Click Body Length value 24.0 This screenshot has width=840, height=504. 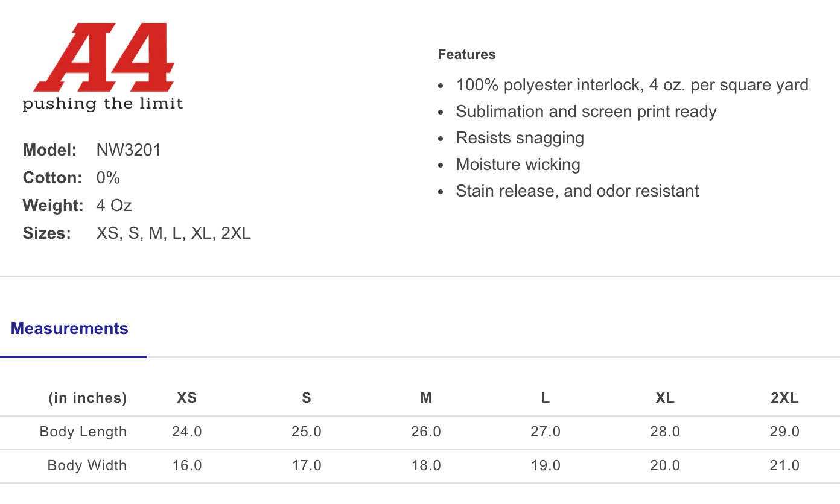[186, 432]
